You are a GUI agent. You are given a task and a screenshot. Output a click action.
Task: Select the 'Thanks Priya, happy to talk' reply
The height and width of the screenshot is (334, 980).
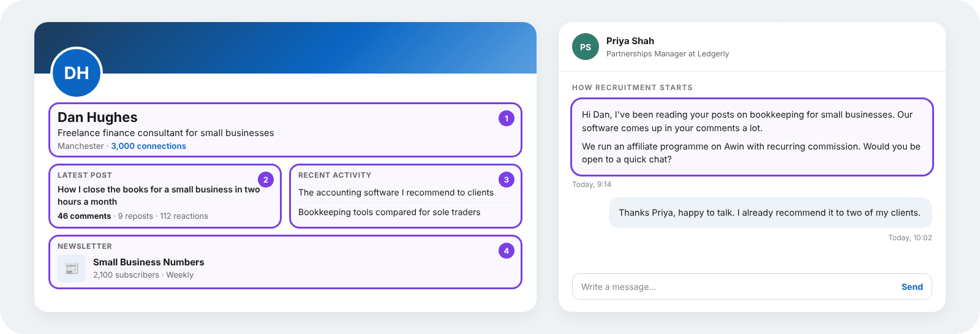(770, 213)
